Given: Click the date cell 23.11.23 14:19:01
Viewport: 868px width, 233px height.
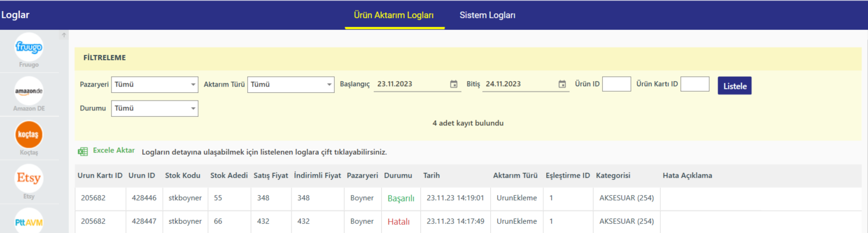Looking at the screenshot, I should point(455,199).
